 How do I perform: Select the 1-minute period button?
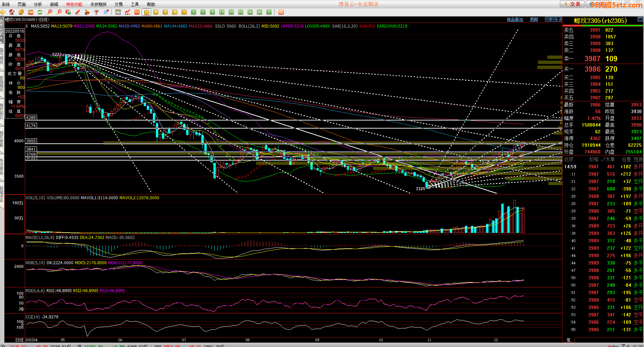tap(194, 12)
